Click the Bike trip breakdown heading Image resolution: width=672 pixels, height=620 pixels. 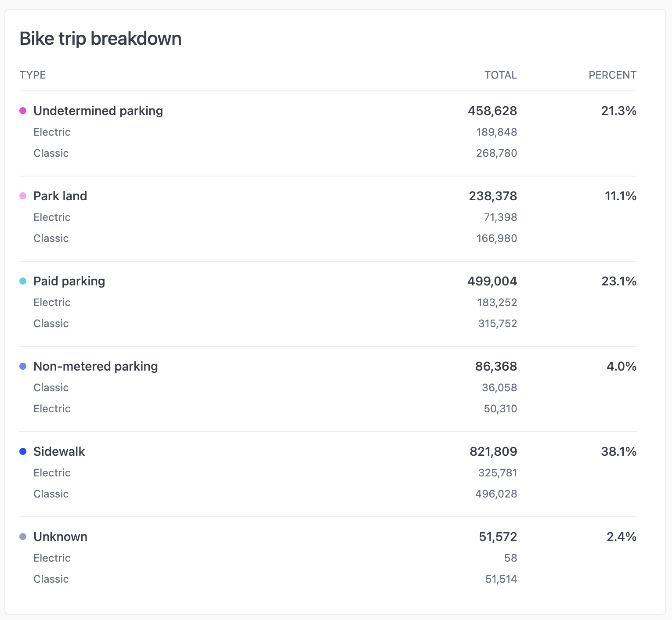click(x=100, y=39)
